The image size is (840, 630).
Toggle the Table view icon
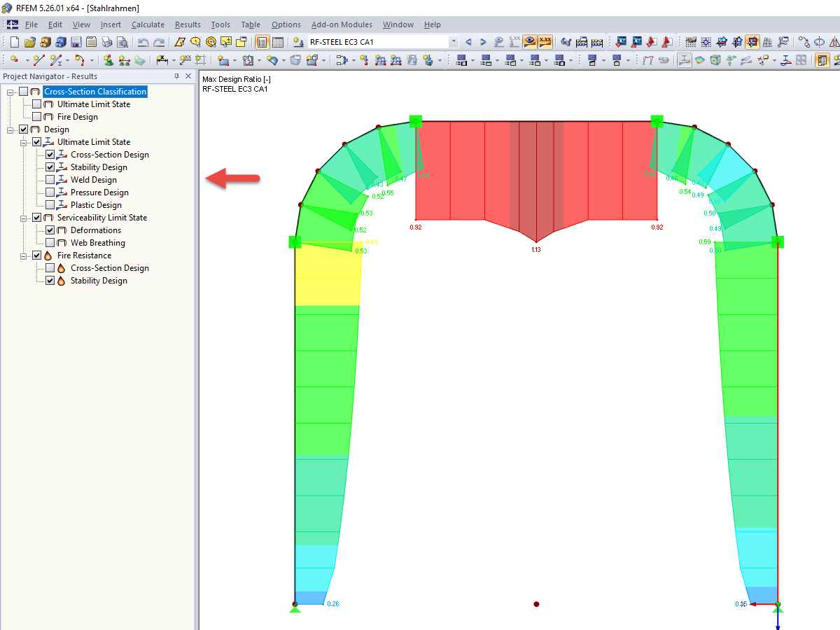point(278,42)
